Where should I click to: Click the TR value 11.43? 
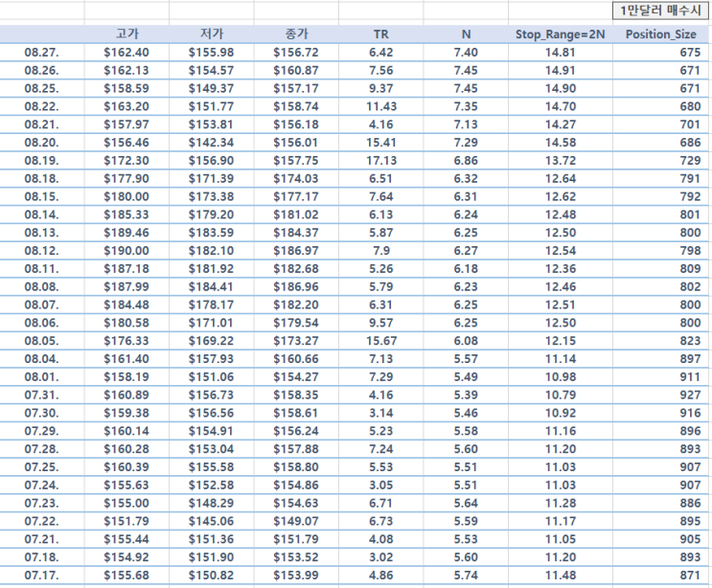[381, 106]
